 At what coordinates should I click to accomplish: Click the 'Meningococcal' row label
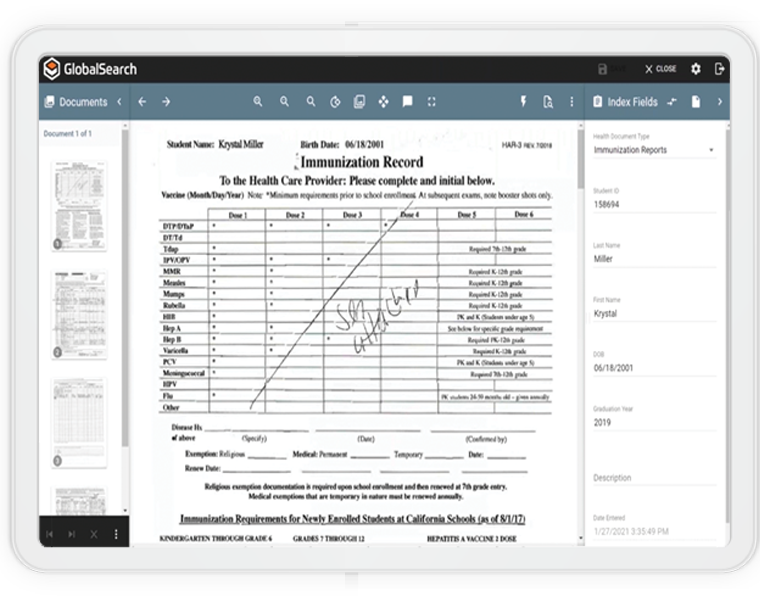point(184,373)
